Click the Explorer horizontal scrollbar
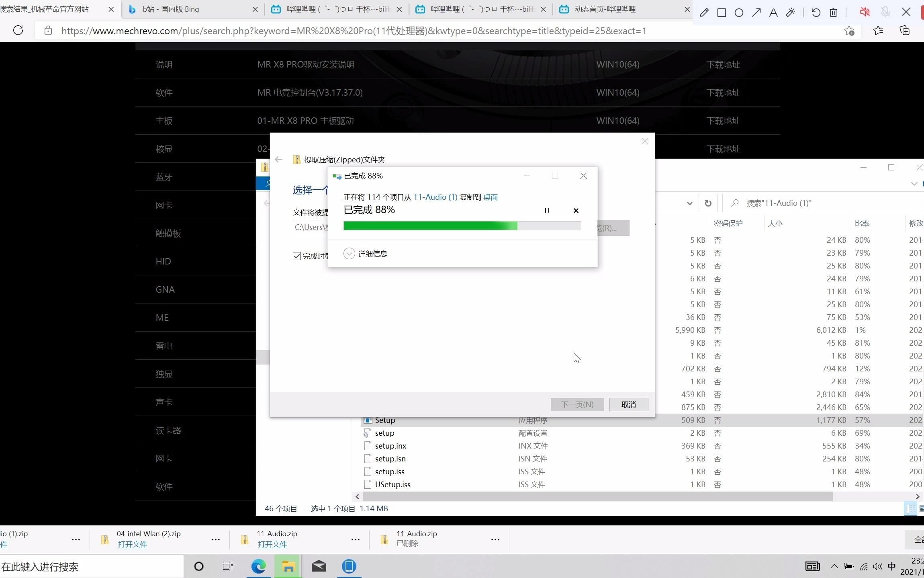This screenshot has height=578, width=924. (x=597, y=496)
